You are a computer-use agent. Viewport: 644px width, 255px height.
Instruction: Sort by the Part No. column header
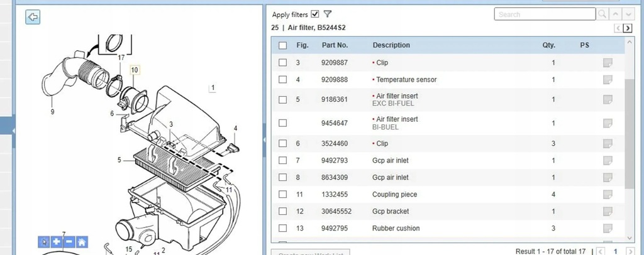point(335,45)
